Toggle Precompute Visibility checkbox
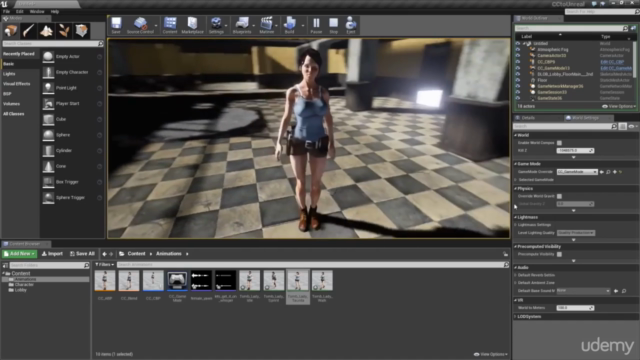 (x=559, y=254)
